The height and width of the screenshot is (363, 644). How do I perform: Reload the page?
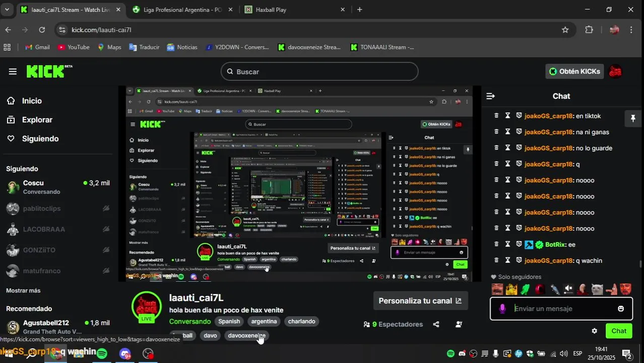pos(42,30)
